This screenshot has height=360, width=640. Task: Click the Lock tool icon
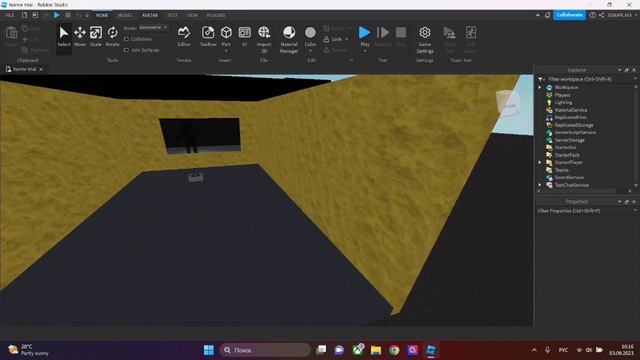pyautogui.click(x=327, y=39)
